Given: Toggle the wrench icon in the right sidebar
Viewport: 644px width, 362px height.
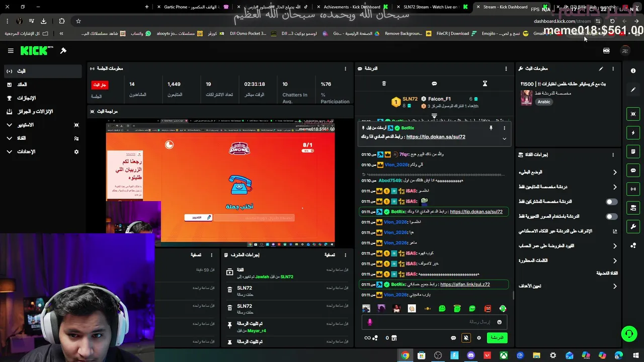Looking at the screenshot, I should point(633,226).
